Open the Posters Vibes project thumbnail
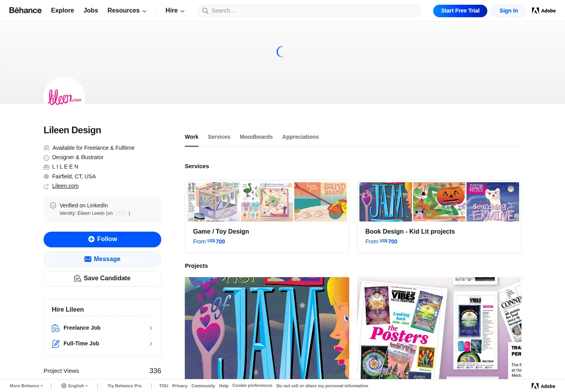The image size is (565, 392). tap(439, 328)
